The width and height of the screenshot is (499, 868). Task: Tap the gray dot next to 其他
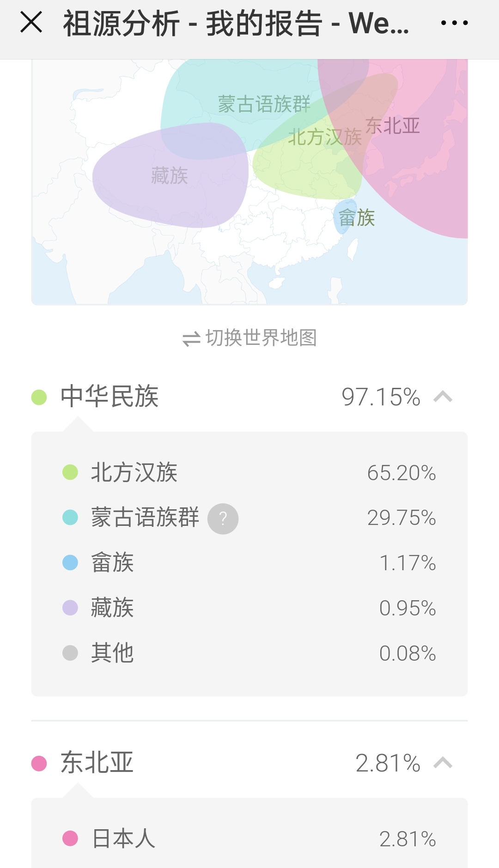[70, 653]
